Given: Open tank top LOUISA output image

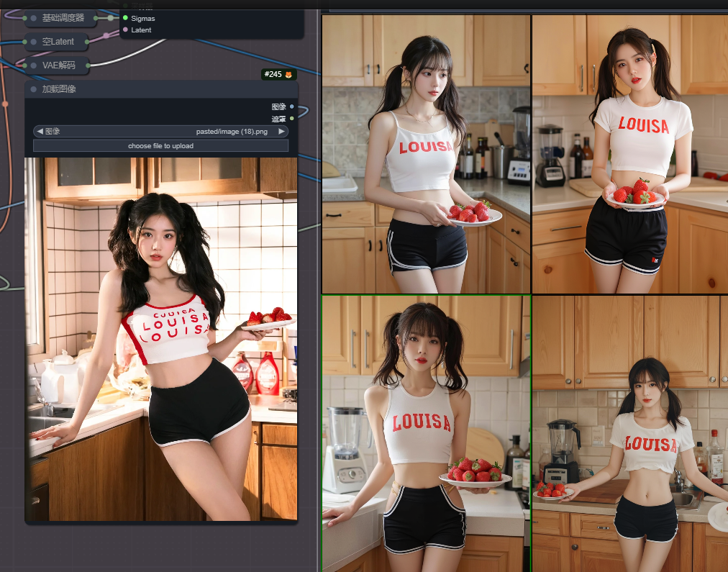Looking at the screenshot, I should click(x=426, y=154).
